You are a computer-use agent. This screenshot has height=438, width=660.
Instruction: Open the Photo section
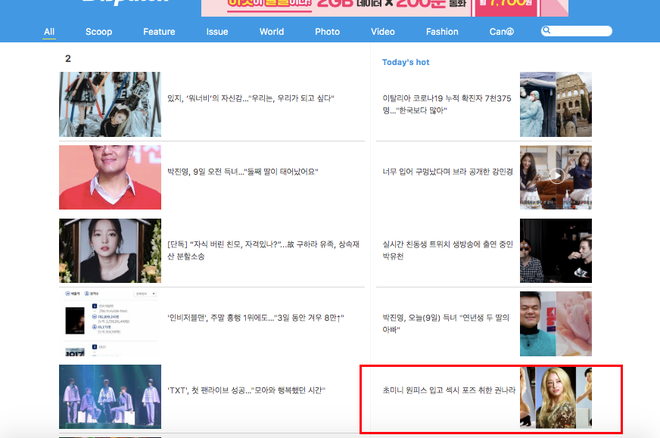click(327, 32)
